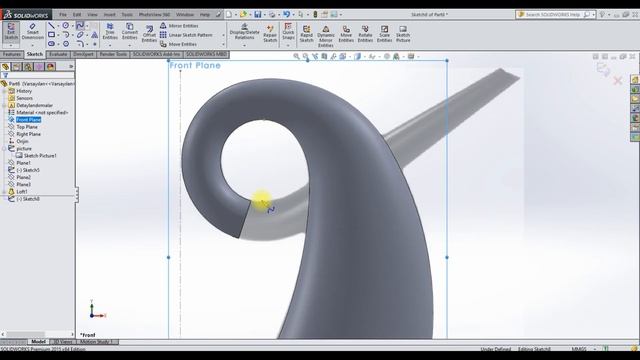Click Move Entities in the sketch ribbon
Screen dimensions: 640x360
tap(178, 44)
